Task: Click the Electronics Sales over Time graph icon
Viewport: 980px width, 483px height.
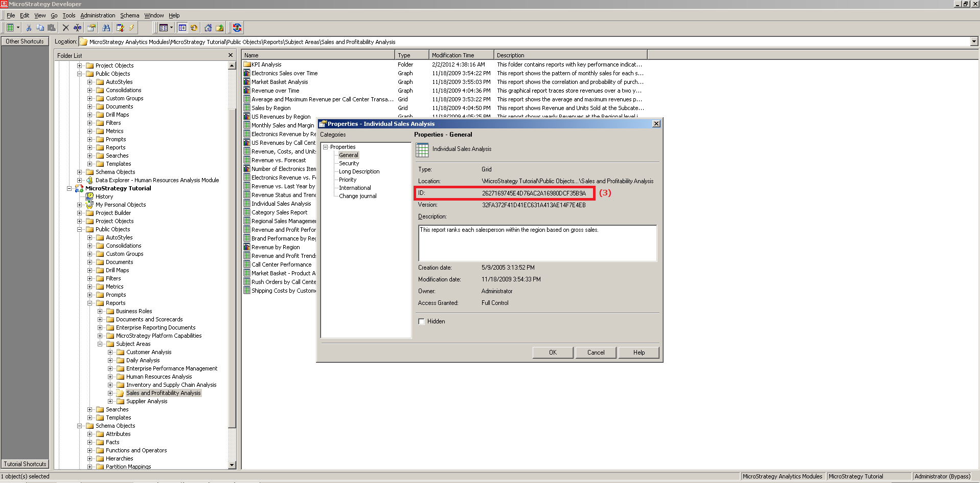Action: (x=247, y=73)
